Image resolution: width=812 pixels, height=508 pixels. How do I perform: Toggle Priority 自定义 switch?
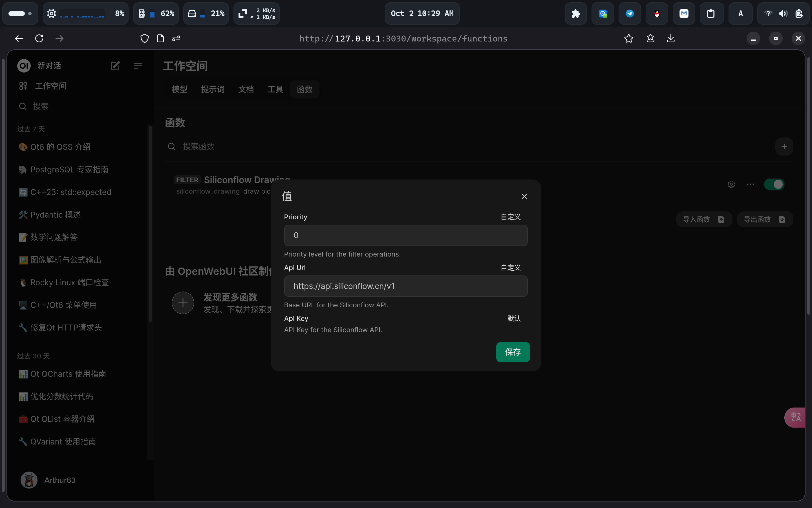click(511, 217)
